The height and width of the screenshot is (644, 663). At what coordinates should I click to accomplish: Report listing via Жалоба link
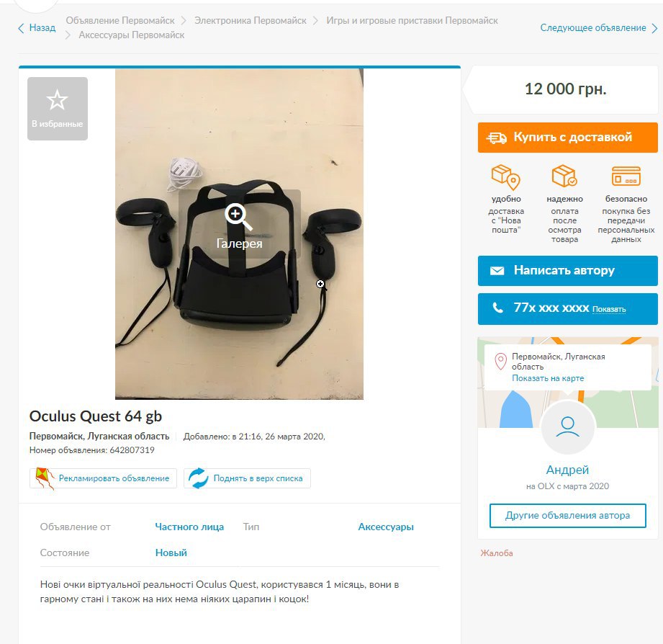point(497,553)
